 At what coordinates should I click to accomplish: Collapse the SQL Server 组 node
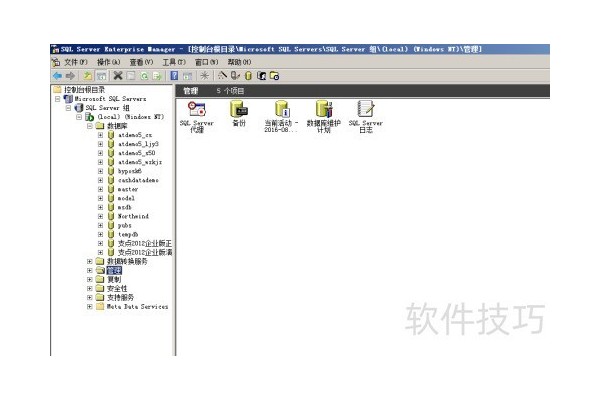(x=68, y=108)
